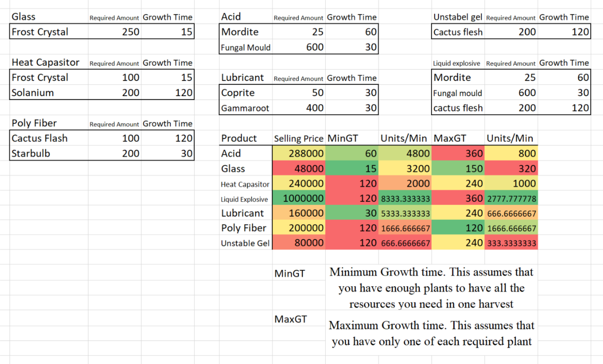Viewport: 603px width, 364px height.
Task: Select the Starbulb ingredient cell
Action: pos(49,153)
